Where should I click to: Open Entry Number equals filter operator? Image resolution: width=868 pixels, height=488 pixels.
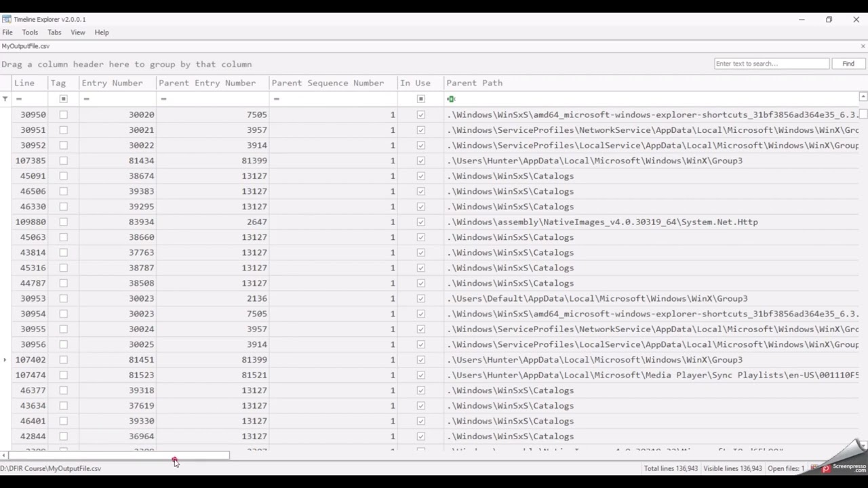coord(86,99)
